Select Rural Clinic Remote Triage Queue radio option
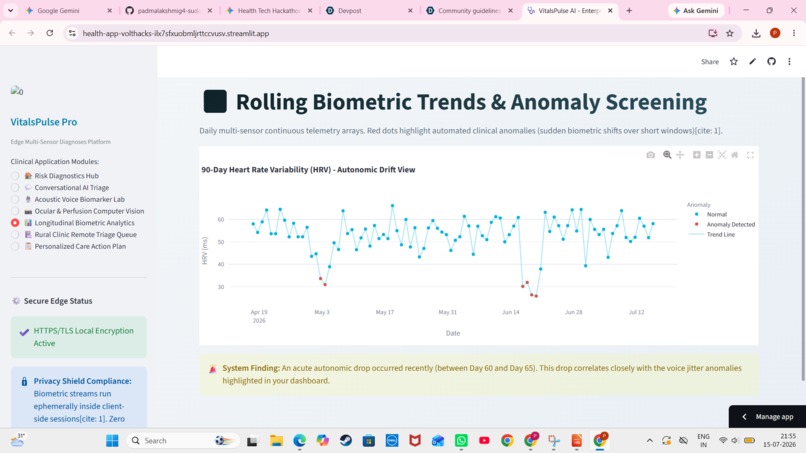806x453 pixels. 74,234
